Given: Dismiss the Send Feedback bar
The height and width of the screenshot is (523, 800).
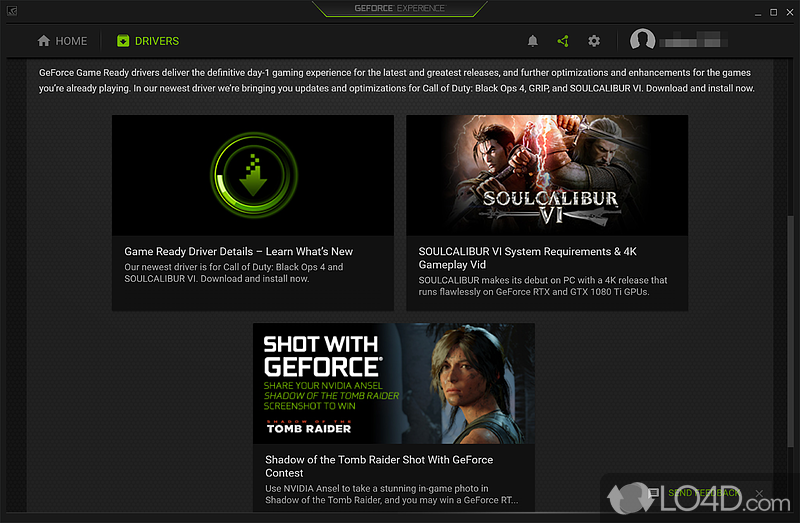Looking at the screenshot, I should pyautogui.click(x=759, y=493).
